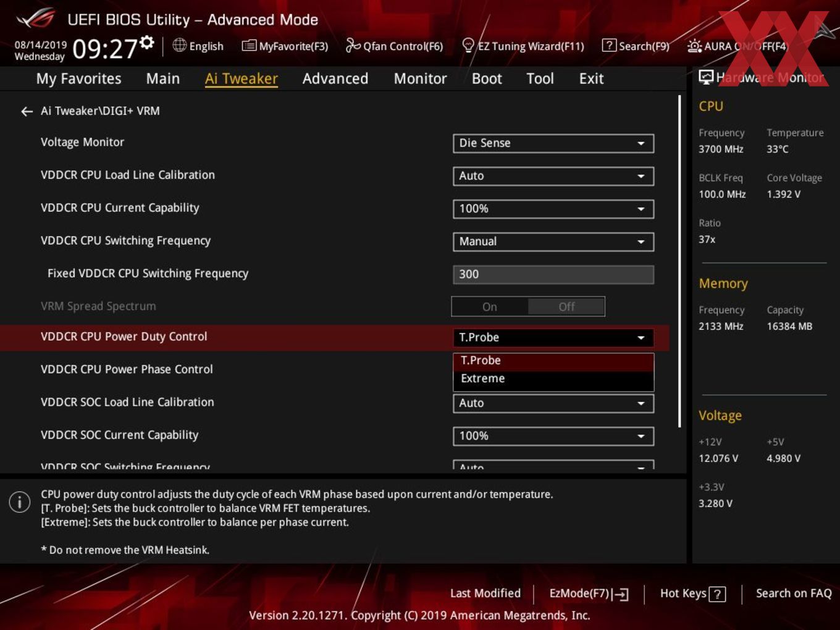Go to Exit tab
Screen dimensions: 840x630
pyautogui.click(x=591, y=79)
